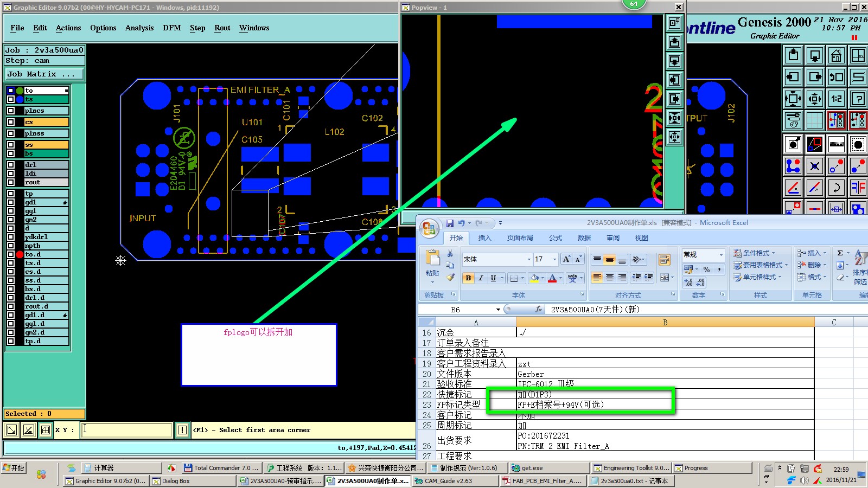868x488 pixels.
Task: Select the connected blue nodes net tool
Action: click(x=793, y=166)
